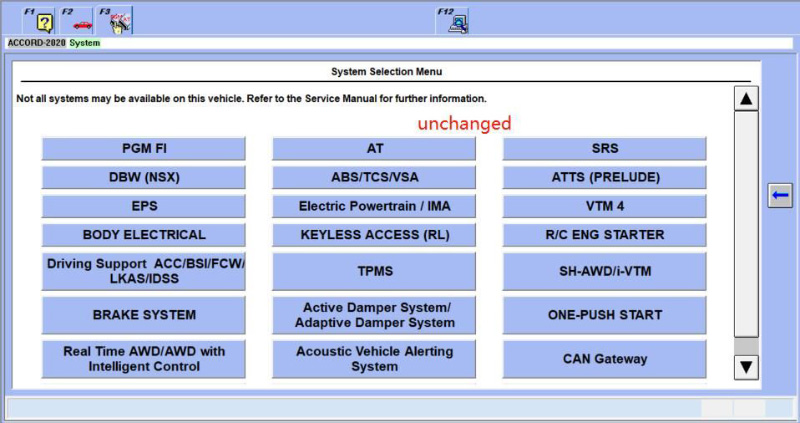
Task: Select CAN Gateway system
Action: 605,359
